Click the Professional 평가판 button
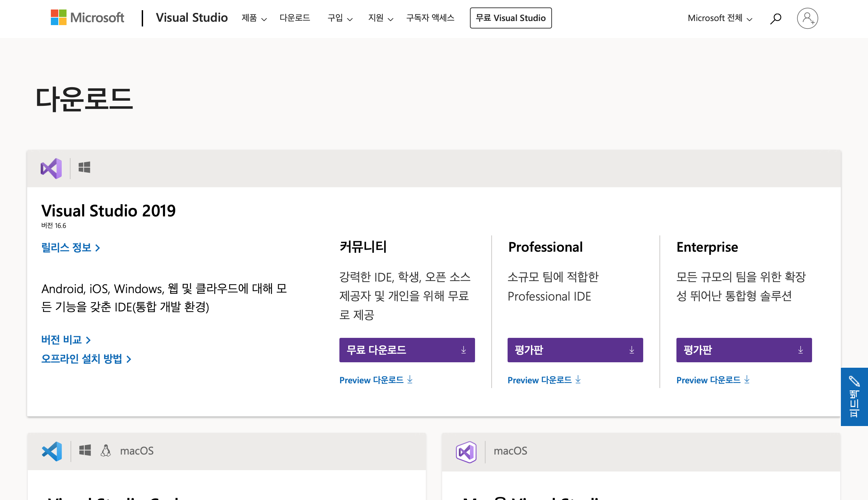The image size is (868, 500). click(575, 350)
